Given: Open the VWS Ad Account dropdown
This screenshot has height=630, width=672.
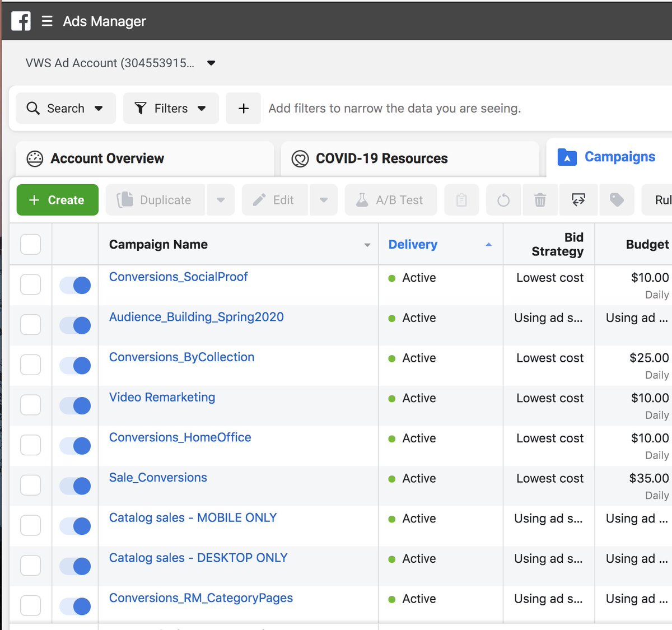Looking at the screenshot, I should (x=120, y=63).
